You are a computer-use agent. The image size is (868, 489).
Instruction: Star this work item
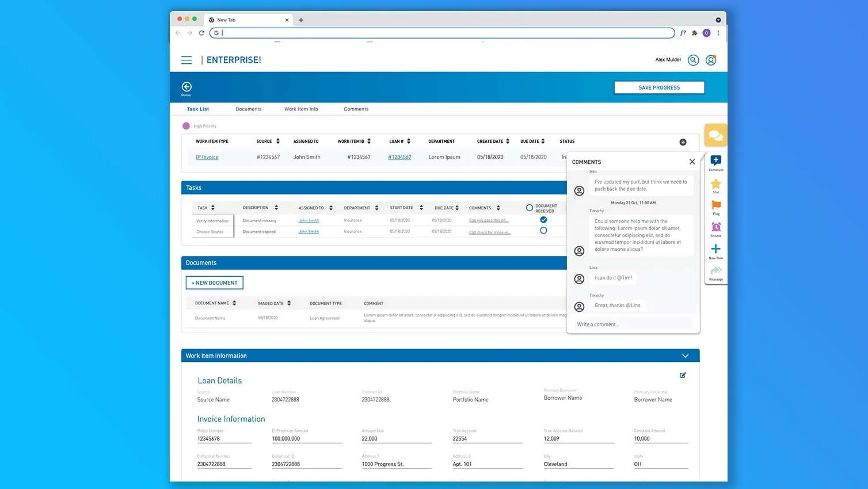click(716, 184)
